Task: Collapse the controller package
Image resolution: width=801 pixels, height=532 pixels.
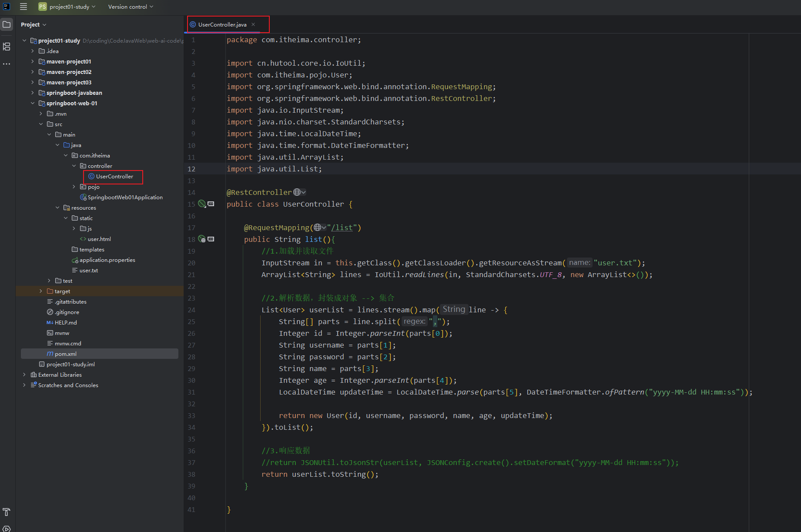Action: coord(74,166)
